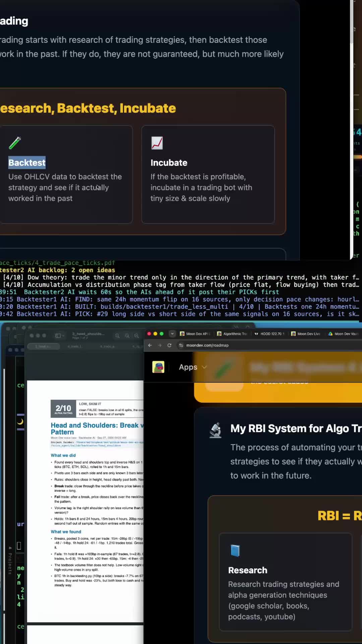Click the test tube Backtest icon
The height and width of the screenshot is (644, 362).
15,143
